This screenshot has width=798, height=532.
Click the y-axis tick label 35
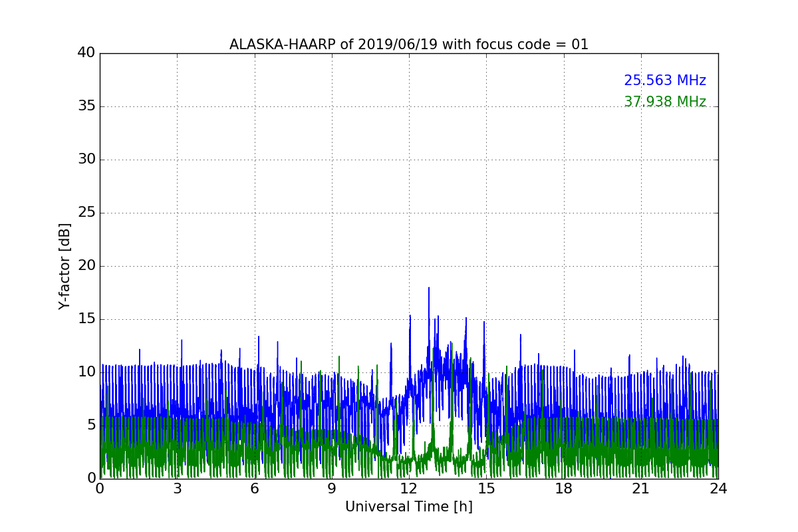click(x=85, y=106)
